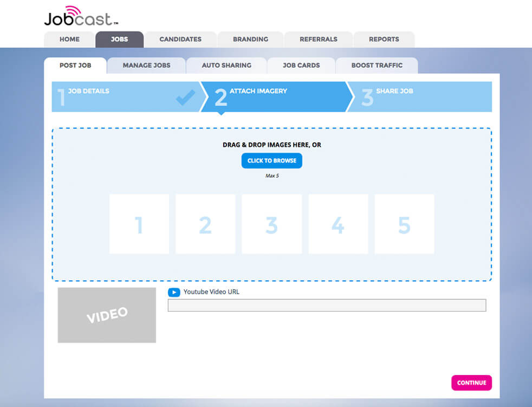Open the Branding tab
Viewport: 532px width, 407px height.
coord(250,40)
